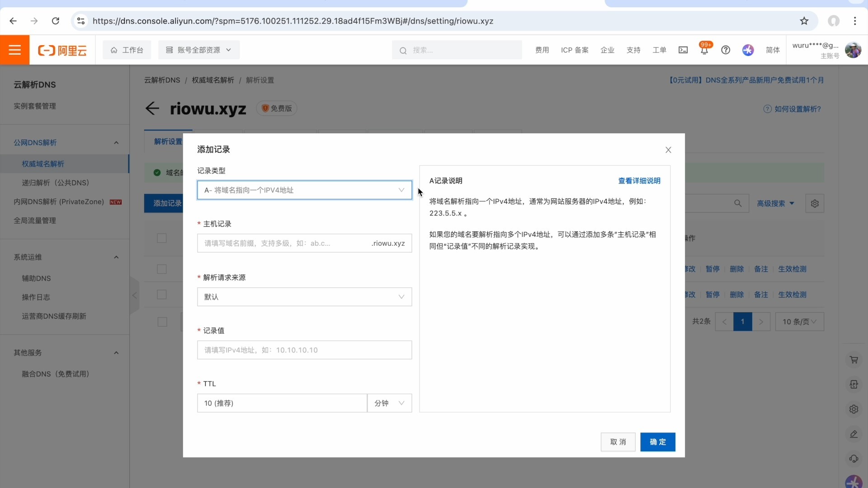Click the right sidebar gear icon
The image size is (868, 488).
[x=854, y=409]
